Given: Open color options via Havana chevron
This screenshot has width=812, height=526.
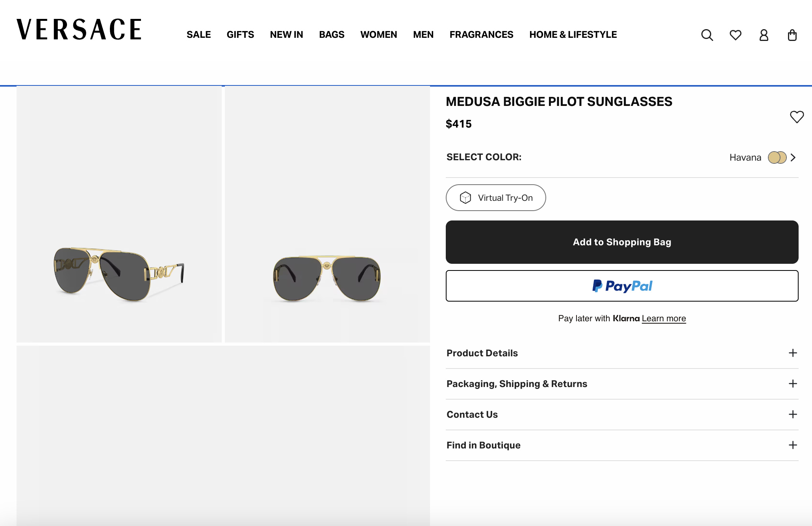Looking at the screenshot, I should 793,157.
